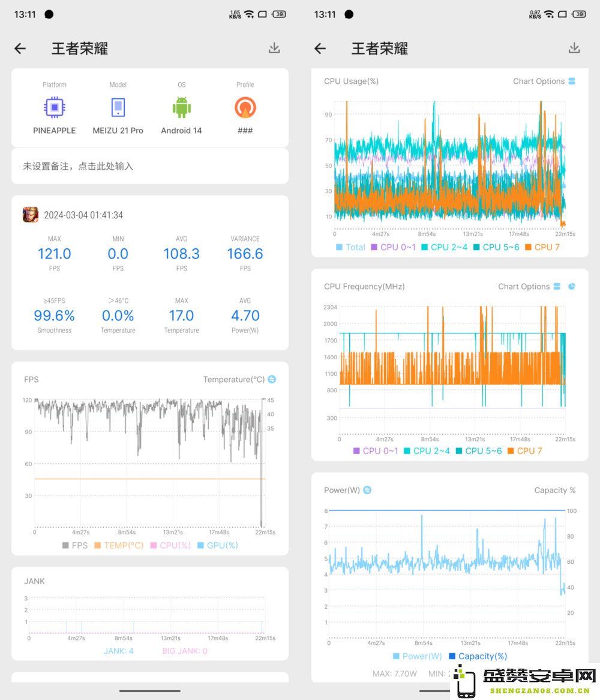Toggle CPU 5~6 legend in CPU Usage chart
The width and height of the screenshot is (600, 700).
point(496,247)
